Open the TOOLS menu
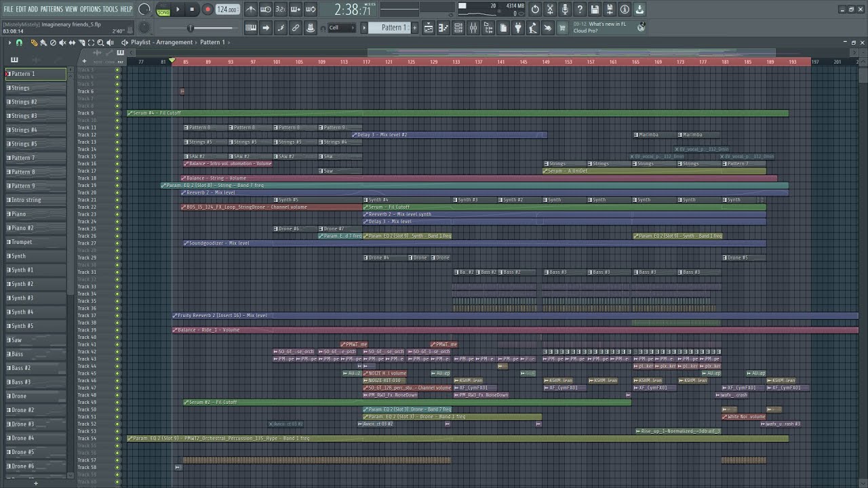868x488 pixels. point(110,9)
